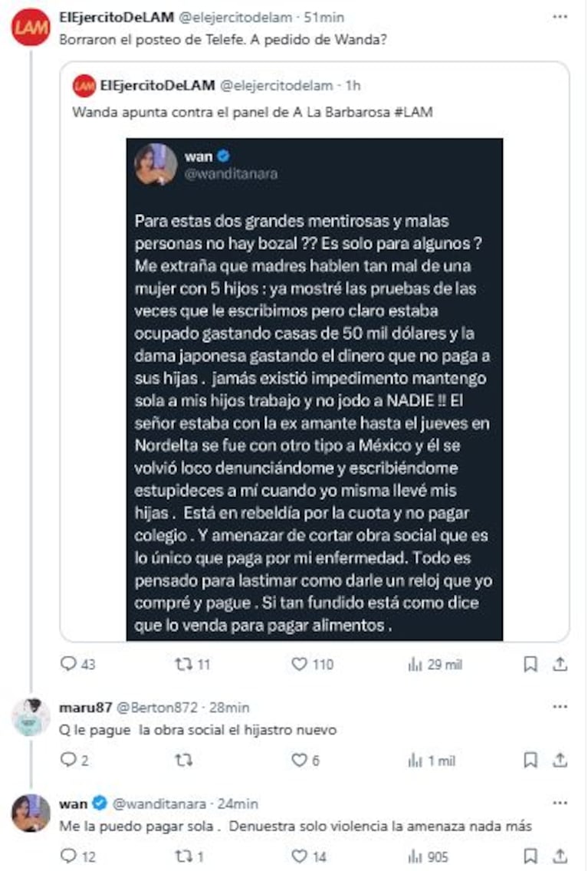Open the @Berton872 profile link
This screenshot has height=871, width=588.
(x=162, y=707)
